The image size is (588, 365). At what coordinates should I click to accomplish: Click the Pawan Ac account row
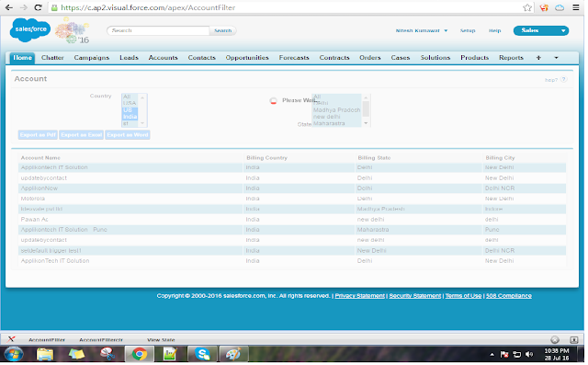point(292,220)
